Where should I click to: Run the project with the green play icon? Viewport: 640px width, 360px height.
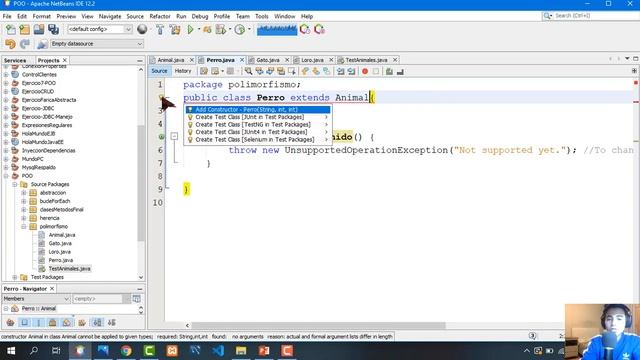click(x=190, y=29)
